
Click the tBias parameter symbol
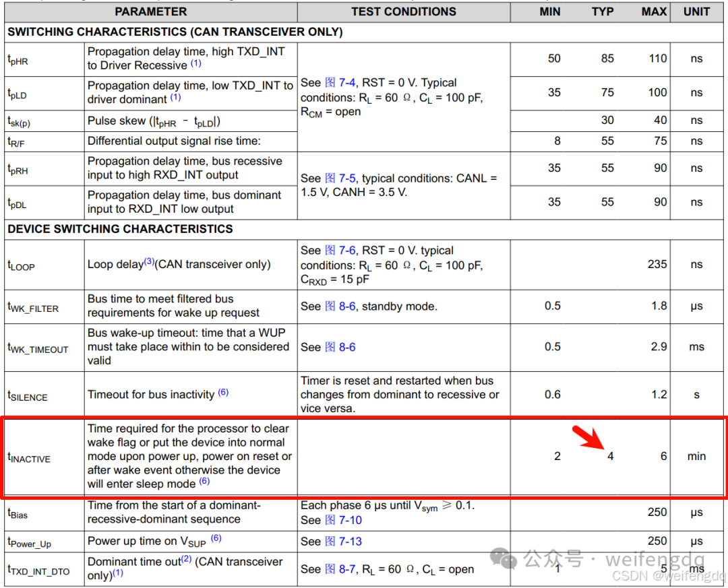click(x=18, y=514)
